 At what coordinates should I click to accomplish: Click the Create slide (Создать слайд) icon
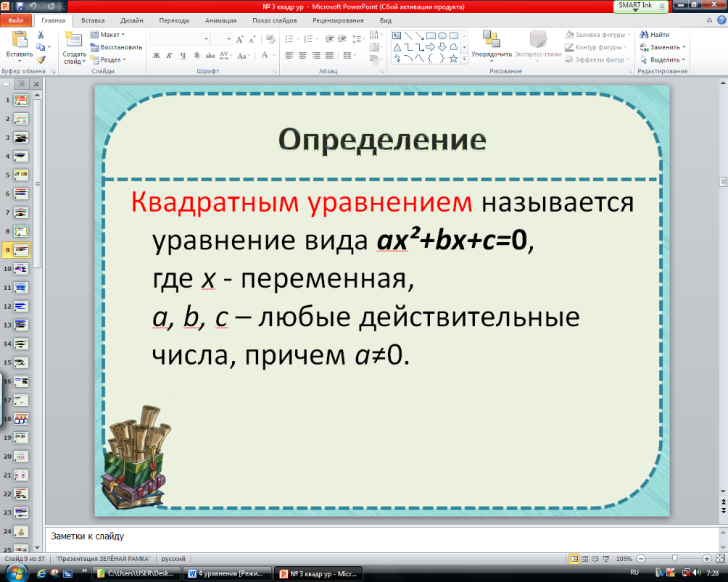click(74, 39)
